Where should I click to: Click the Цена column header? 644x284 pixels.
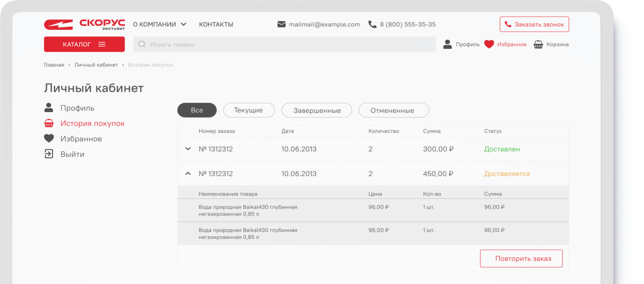point(375,194)
